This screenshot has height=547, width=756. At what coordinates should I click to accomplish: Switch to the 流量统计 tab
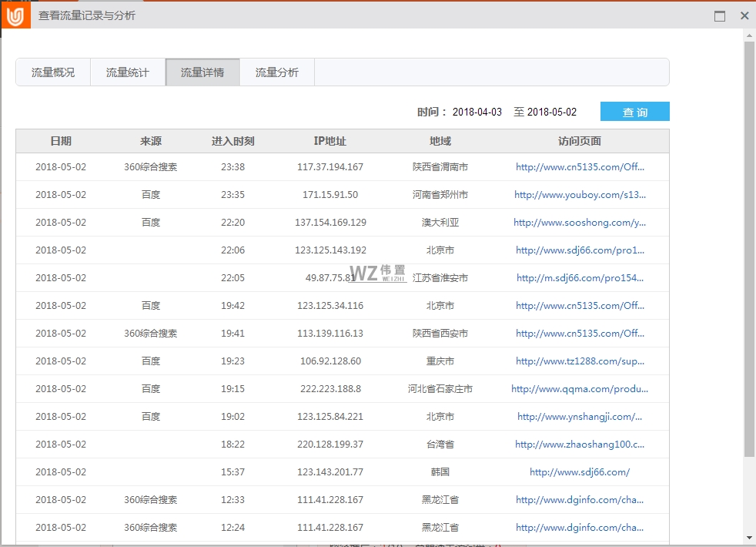coord(128,72)
